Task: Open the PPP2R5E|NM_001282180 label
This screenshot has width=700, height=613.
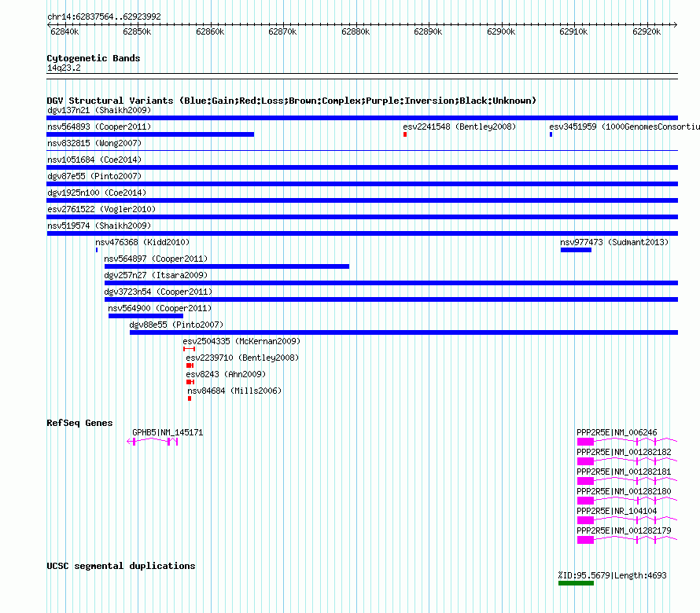Action: [x=624, y=491]
